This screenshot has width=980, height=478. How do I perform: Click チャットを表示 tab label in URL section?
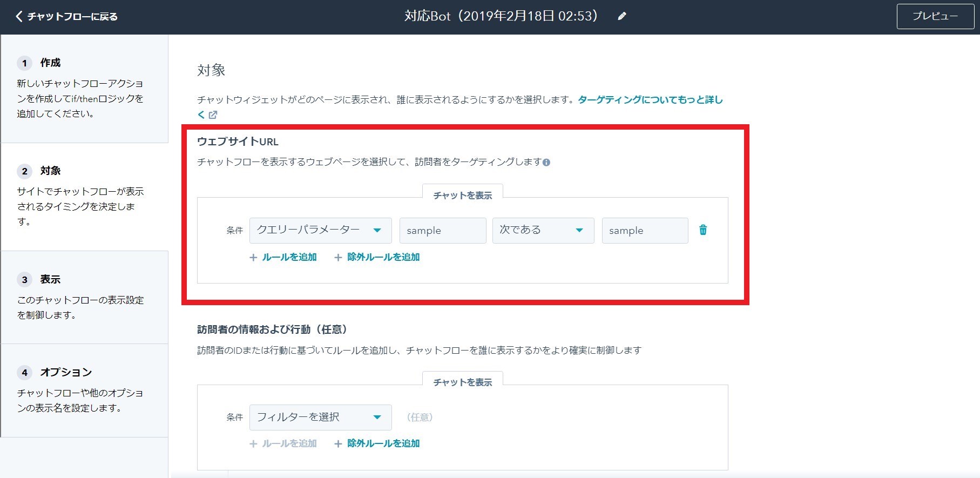[x=463, y=196]
